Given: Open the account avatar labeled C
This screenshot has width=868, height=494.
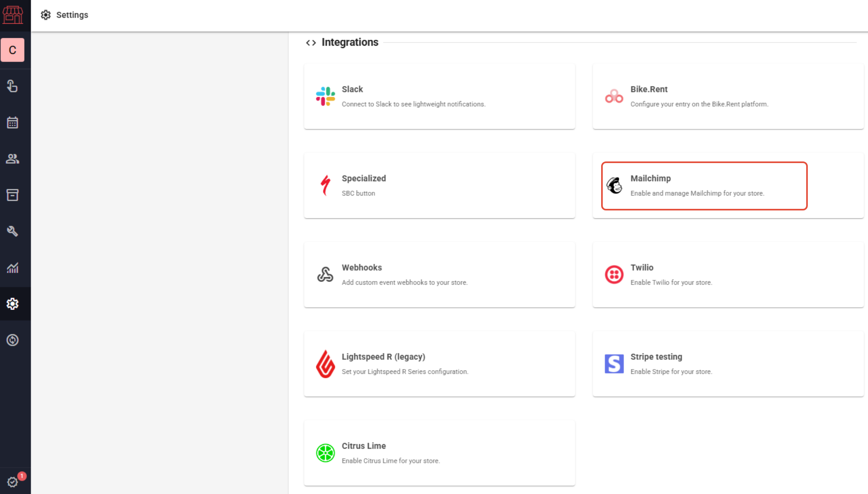Looking at the screenshot, I should pyautogui.click(x=12, y=50).
